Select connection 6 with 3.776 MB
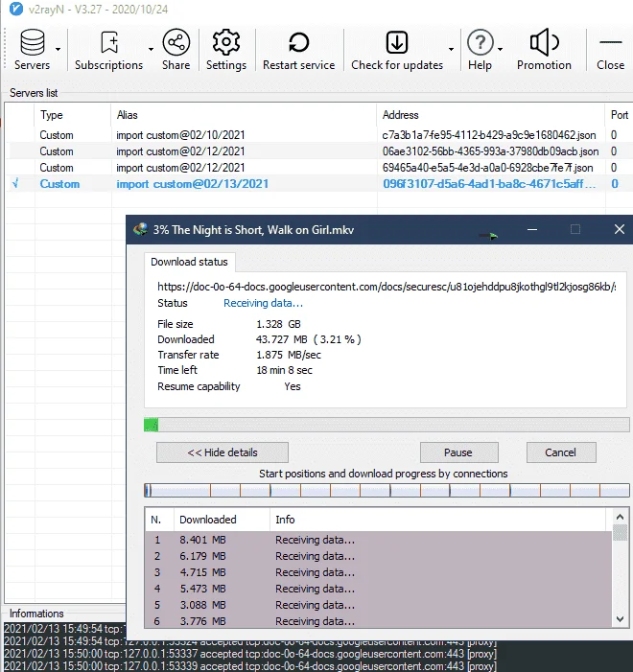The width and height of the screenshot is (633, 672). (x=378, y=621)
